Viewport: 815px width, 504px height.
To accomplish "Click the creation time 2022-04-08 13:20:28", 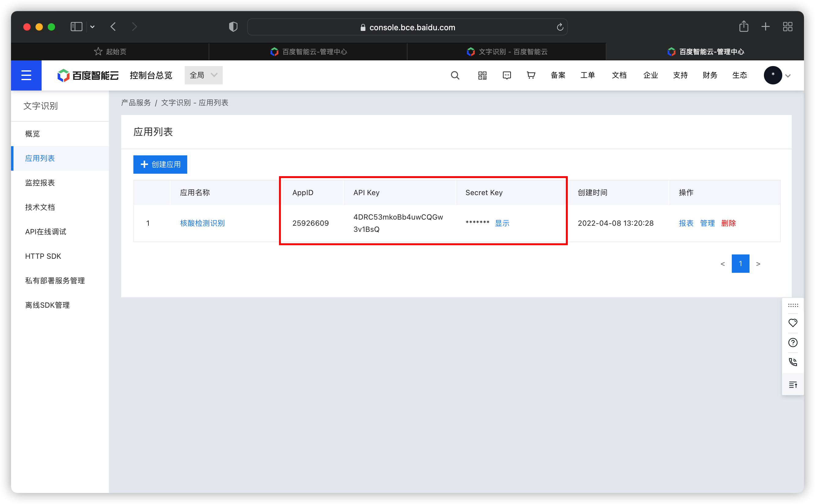I will pyautogui.click(x=616, y=223).
